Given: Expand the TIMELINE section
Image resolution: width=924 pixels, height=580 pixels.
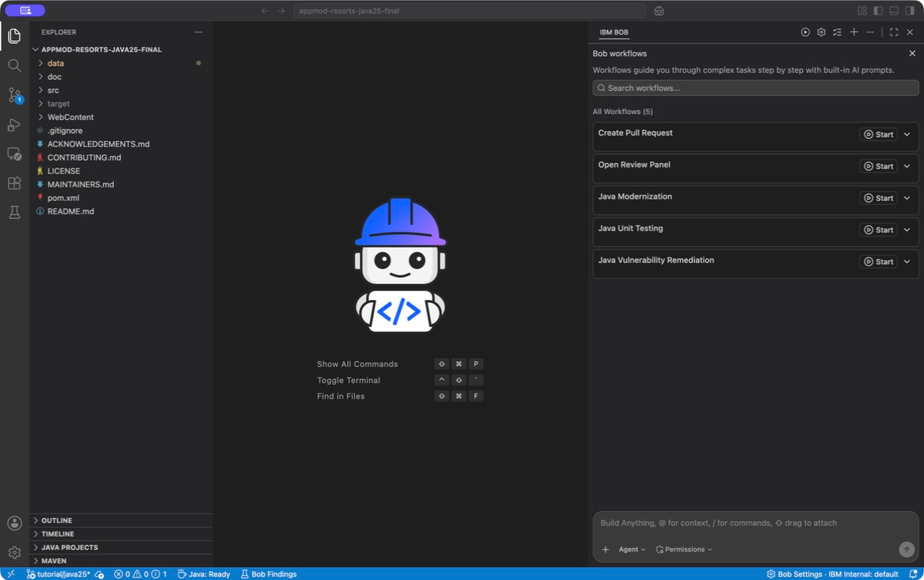Looking at the screenshot, I should pyautogui.click(x=121, y=534).
